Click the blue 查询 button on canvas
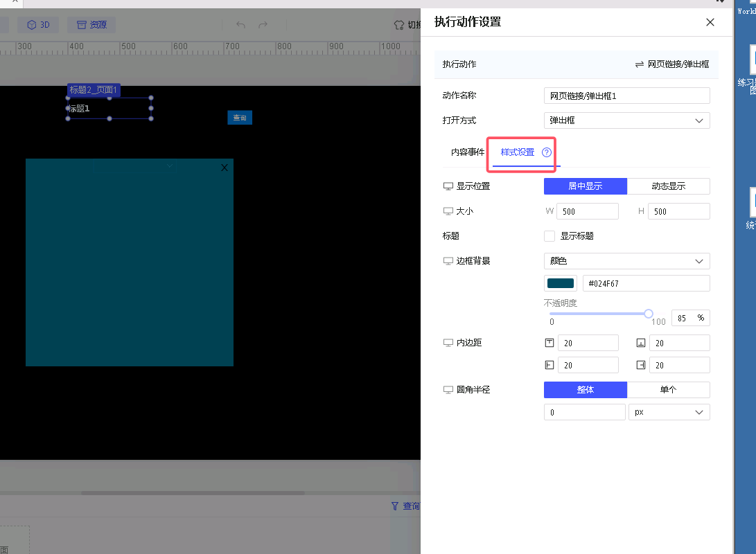 pyautogui.click(x=240, y=118)
